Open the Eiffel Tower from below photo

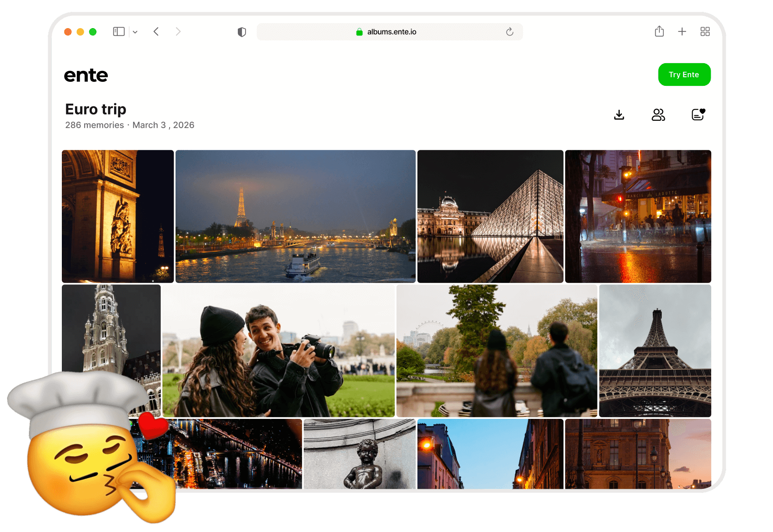click(x=655, y=351)
